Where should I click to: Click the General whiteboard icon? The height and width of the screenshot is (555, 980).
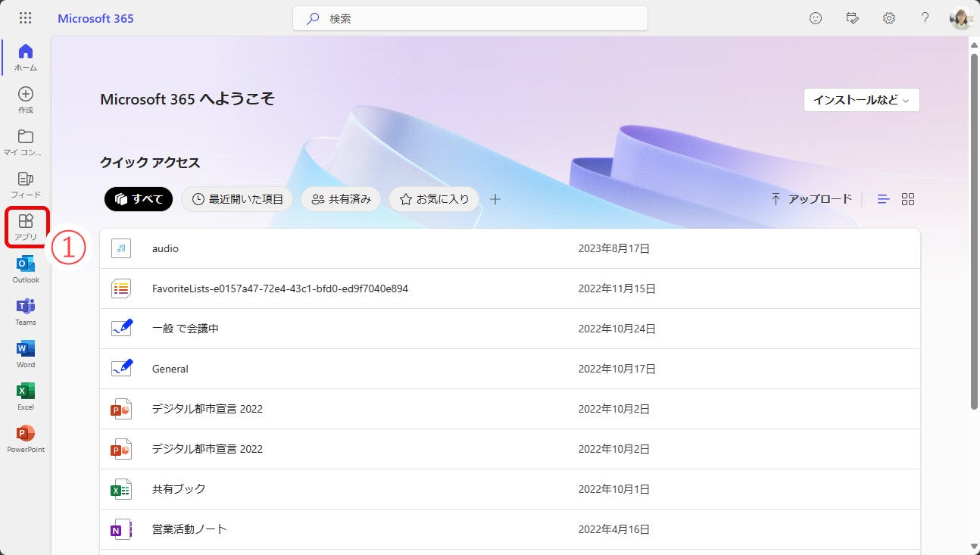tap(121, 369)
